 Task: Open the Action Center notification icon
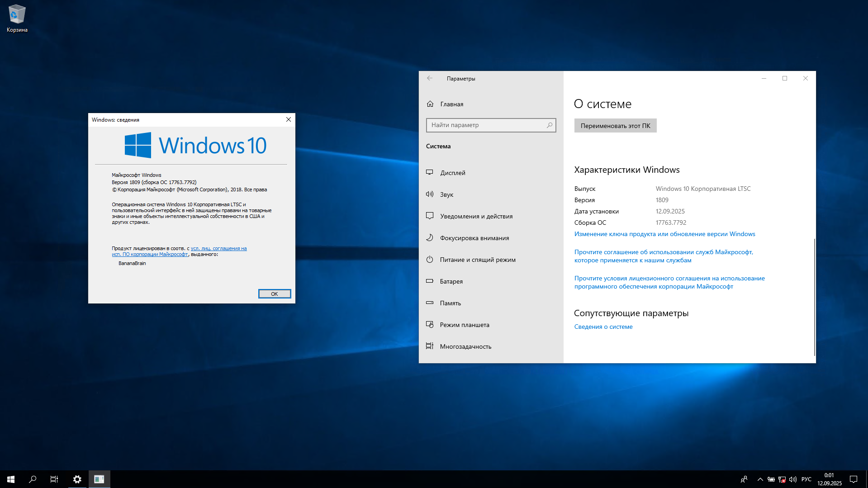click(854, 479)
